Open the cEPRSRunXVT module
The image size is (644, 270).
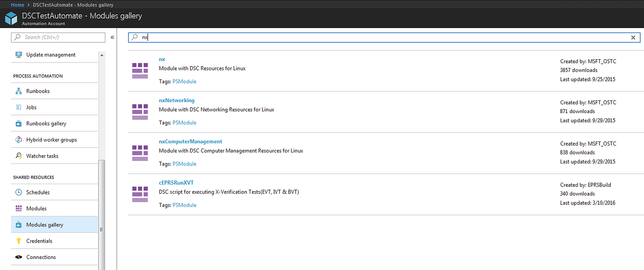pos(176,182)
